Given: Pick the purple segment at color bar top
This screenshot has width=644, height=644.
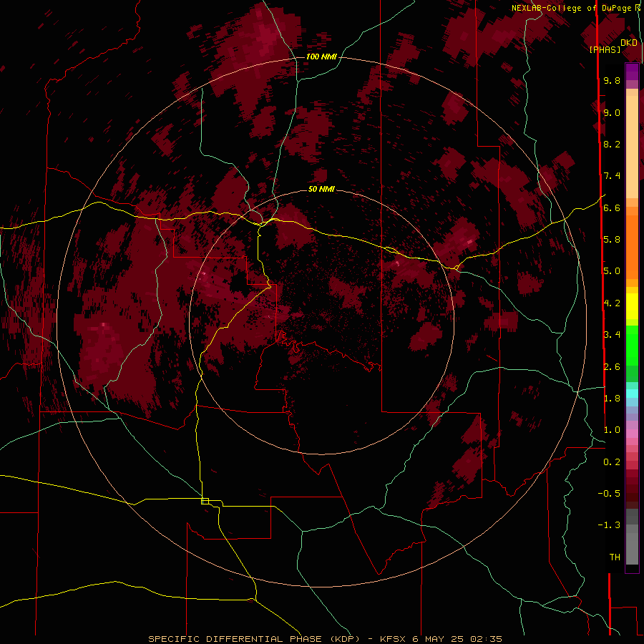Looking at the screenshot, I should click(632, 72).
